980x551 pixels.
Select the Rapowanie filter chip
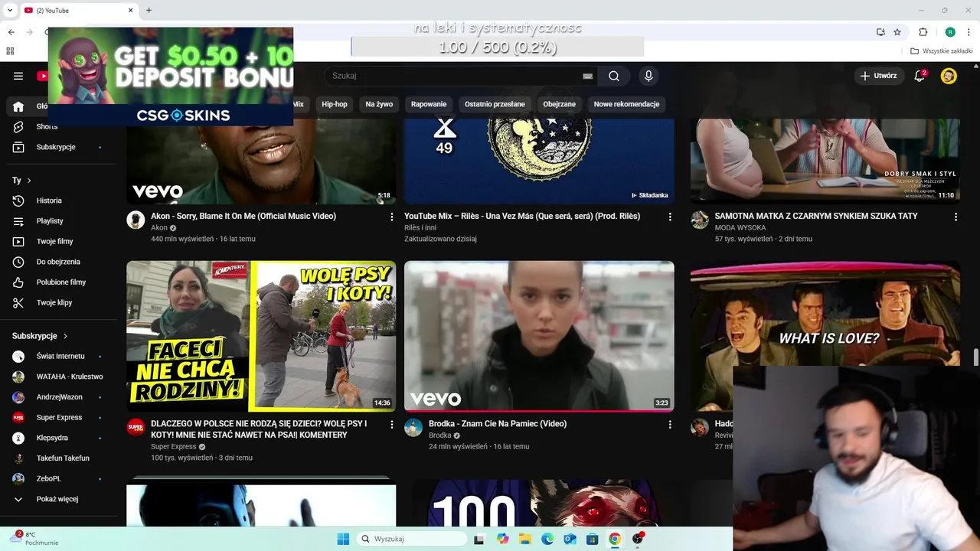point(429,104)
